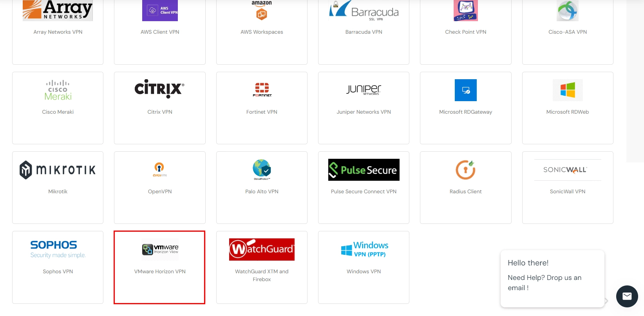Select the Cisco Meraki text label

coord(58,112)
